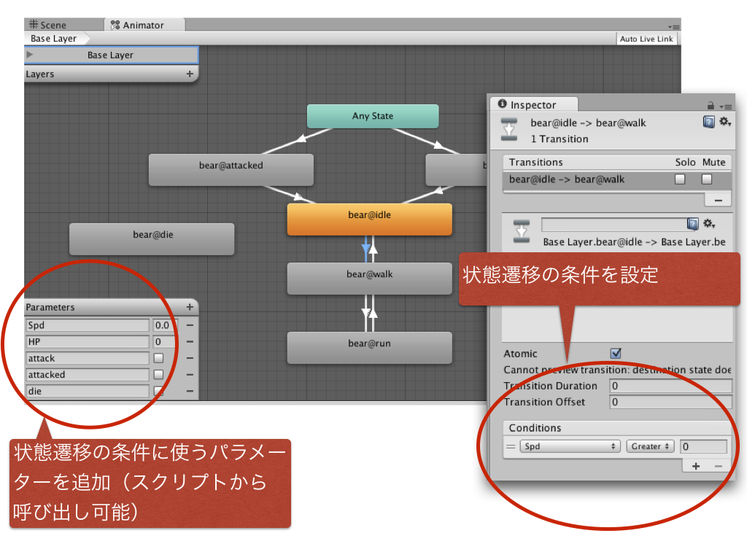Click the HP parameter name field

click(88, 342)
